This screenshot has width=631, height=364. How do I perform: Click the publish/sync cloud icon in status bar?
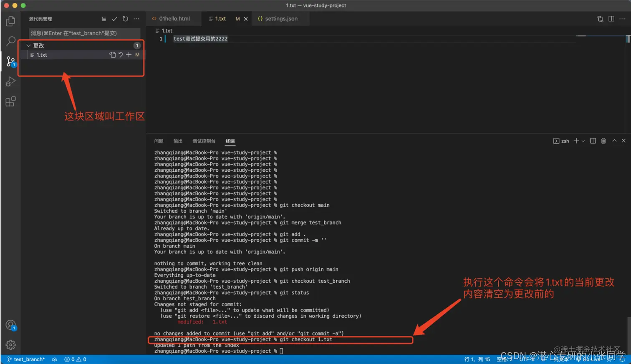pos(54,359)
